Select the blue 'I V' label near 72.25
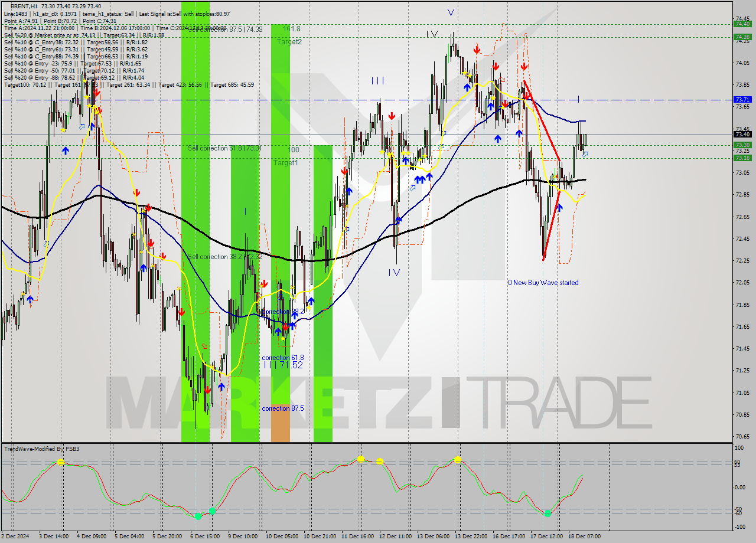756x543 pixels. [x=394, y=273]
